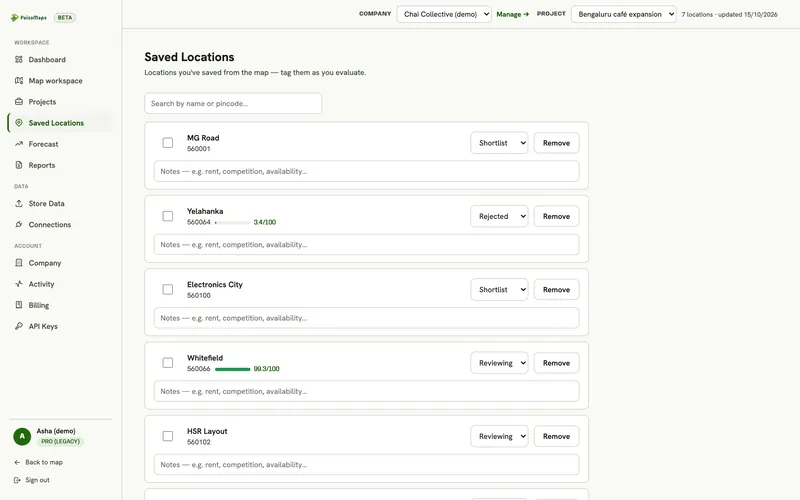The image size is (800, 500).
Task: Click the PaisaMaps logo icon
Action: 14,17
